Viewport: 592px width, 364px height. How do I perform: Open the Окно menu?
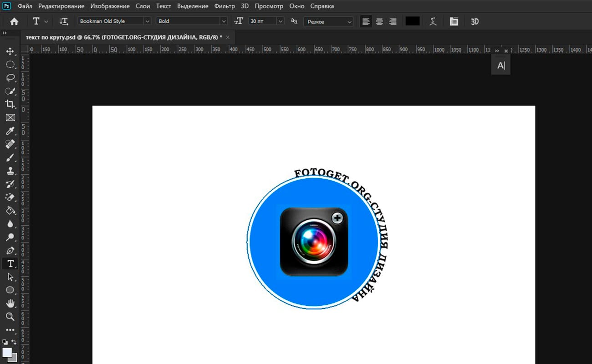pos(297,6)
